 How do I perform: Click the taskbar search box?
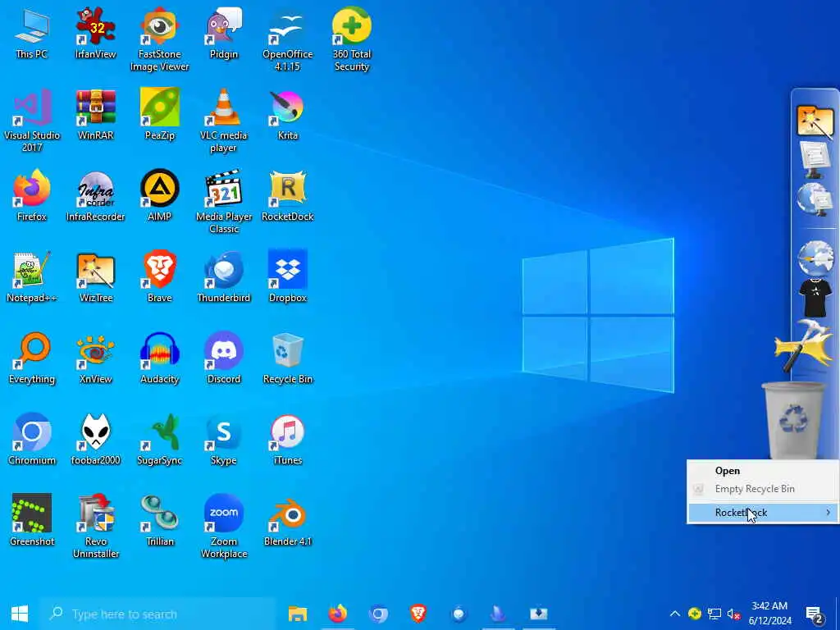point(157,614)
